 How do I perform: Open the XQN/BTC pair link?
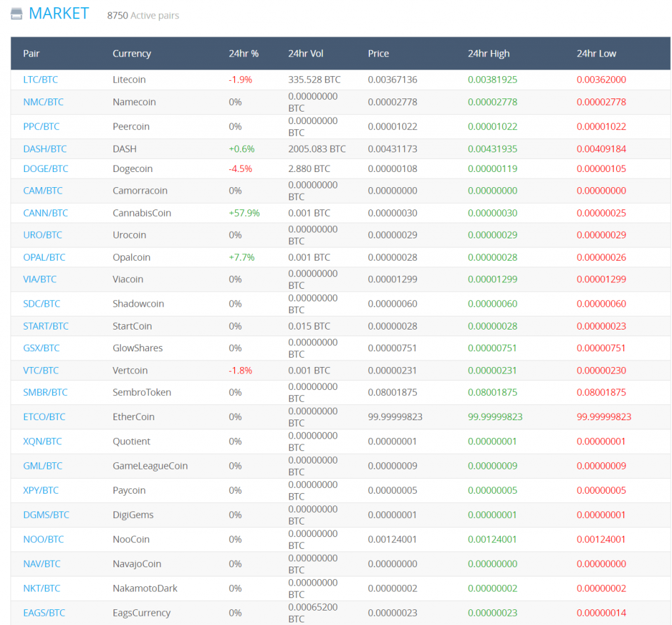pyautogui.click(x=43, y=441)
